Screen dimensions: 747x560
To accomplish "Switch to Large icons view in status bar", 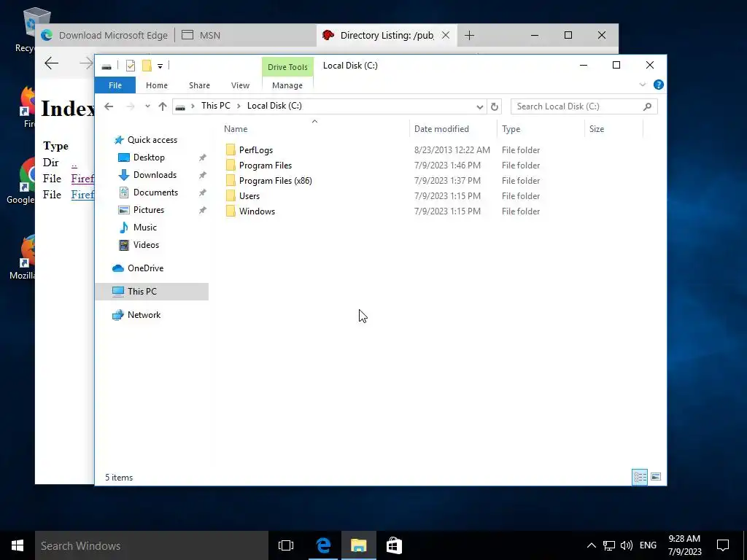I will 656,477.
